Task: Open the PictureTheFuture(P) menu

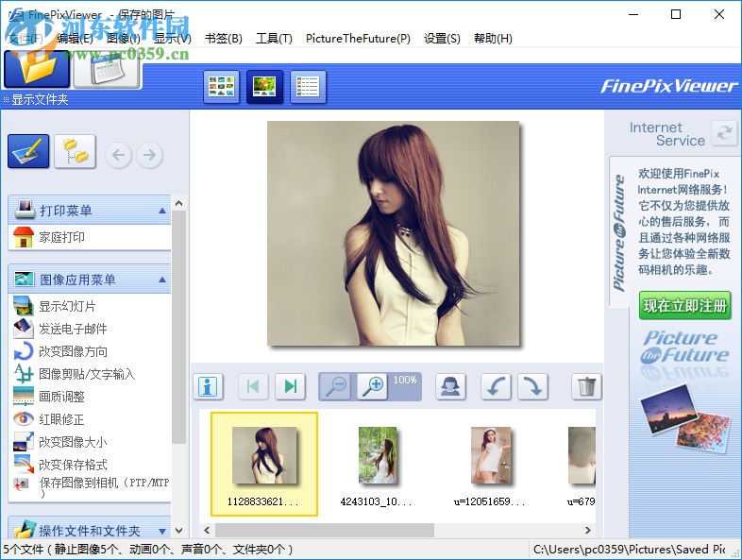Action: (x=358, y=39)
